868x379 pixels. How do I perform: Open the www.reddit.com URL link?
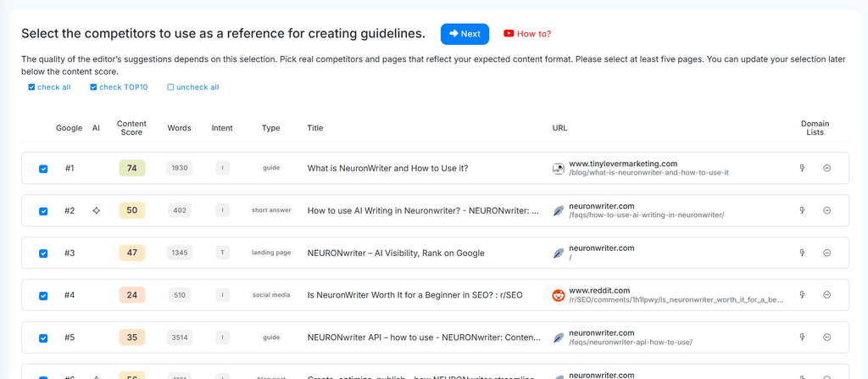point(598,290)
